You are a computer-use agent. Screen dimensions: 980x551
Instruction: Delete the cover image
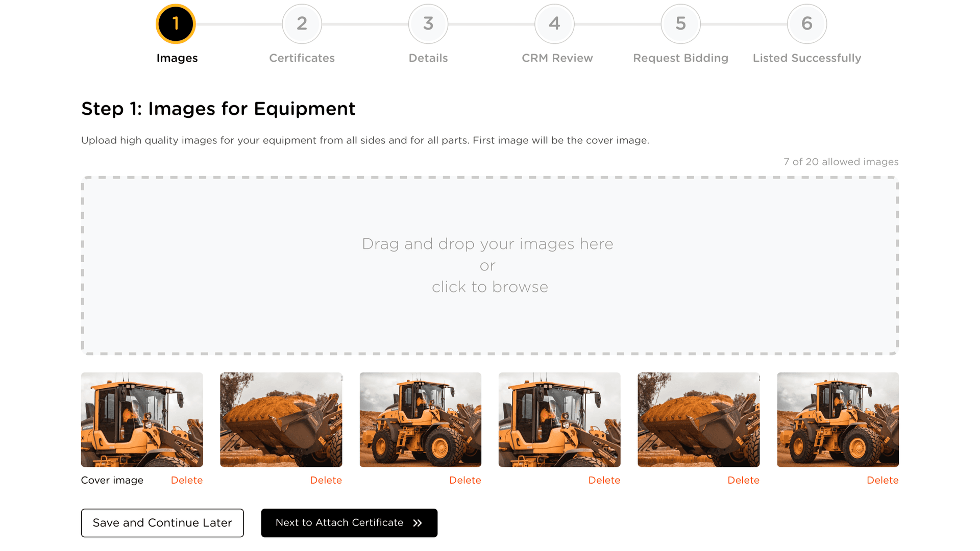click(x=187, y=480)
